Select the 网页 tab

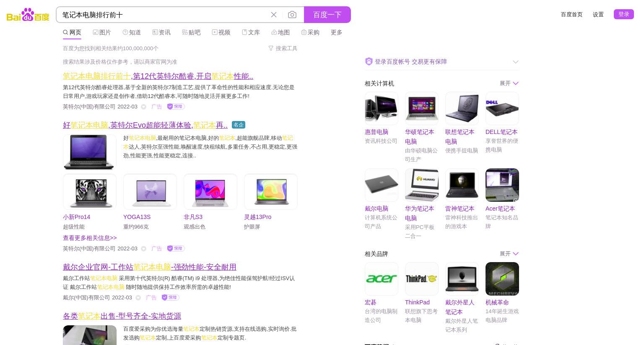tap(72, 32)
